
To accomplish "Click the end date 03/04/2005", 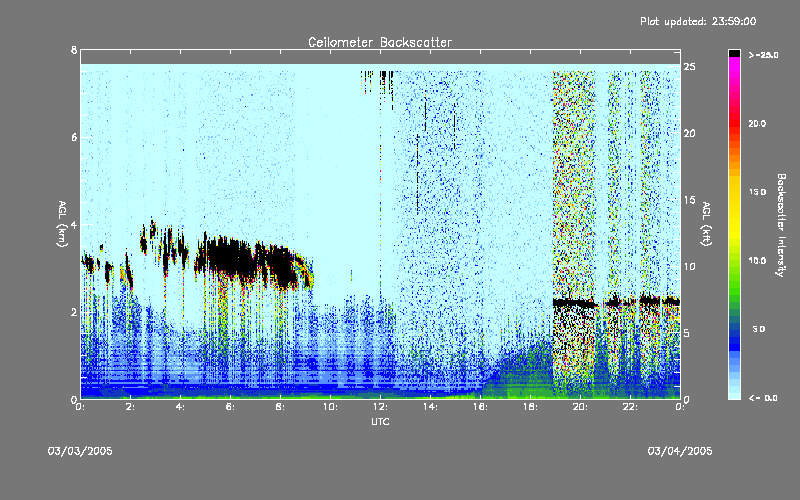I will tap(680, 451).
